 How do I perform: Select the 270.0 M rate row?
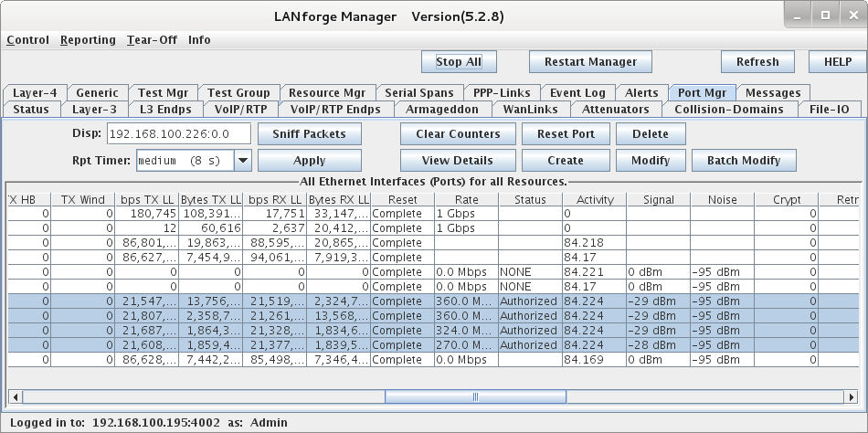[x=434, y=345]
